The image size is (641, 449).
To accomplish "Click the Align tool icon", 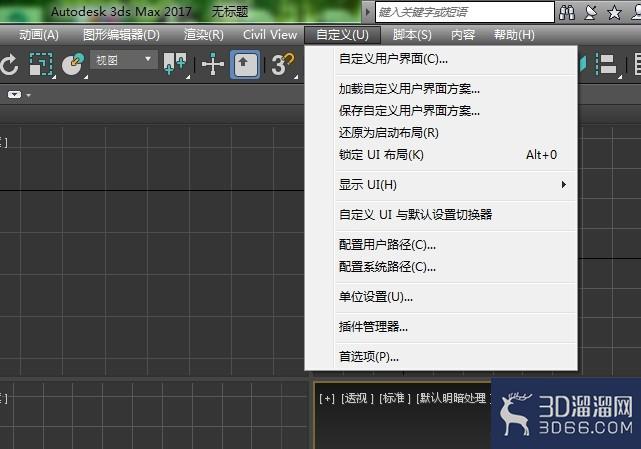I will [x=606, y=64].
